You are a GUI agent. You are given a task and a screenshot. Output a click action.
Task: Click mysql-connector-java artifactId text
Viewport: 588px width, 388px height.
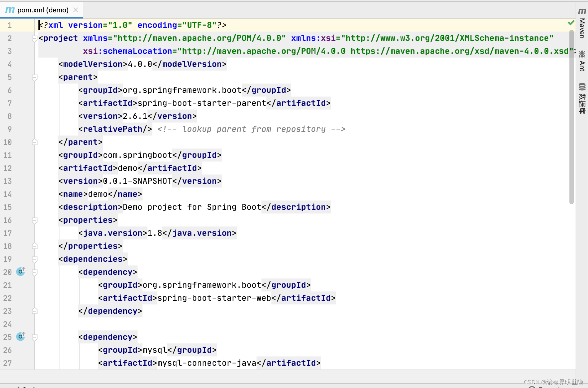click(x=207, y=363)
